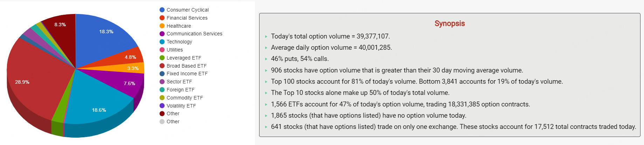Viewport: 644px width, 145px height.
Task: Click the Leveraged ETF legend label
Action: coord(184,58)
